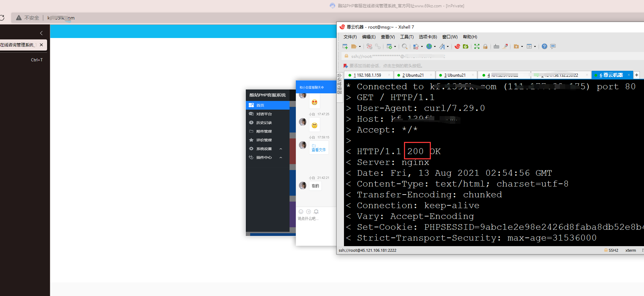
Task: Close the 6 尊云机器 session tab
Action: (x=629, y=75)
